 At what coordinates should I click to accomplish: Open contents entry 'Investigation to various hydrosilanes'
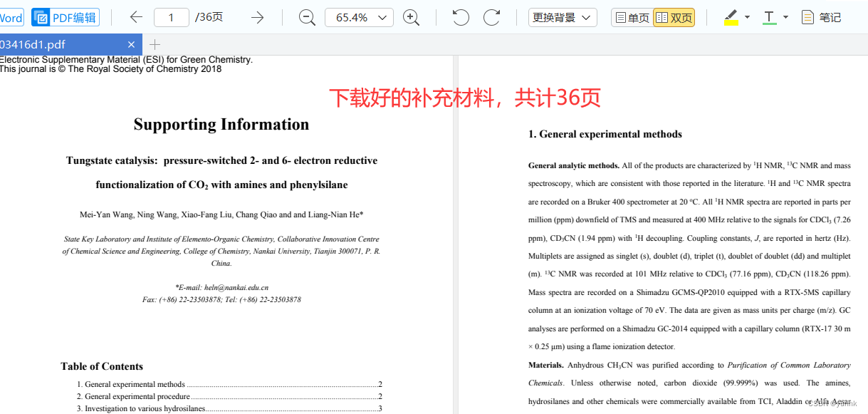[229, 408]
